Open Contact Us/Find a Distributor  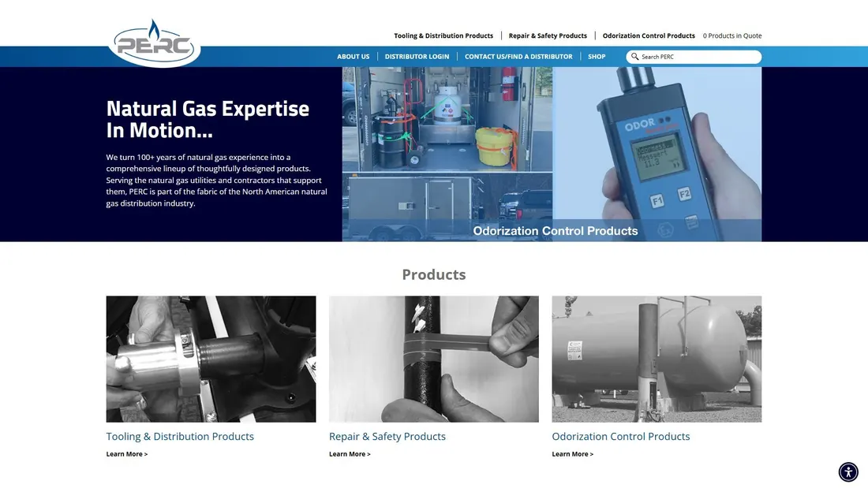tap(518, 57)
